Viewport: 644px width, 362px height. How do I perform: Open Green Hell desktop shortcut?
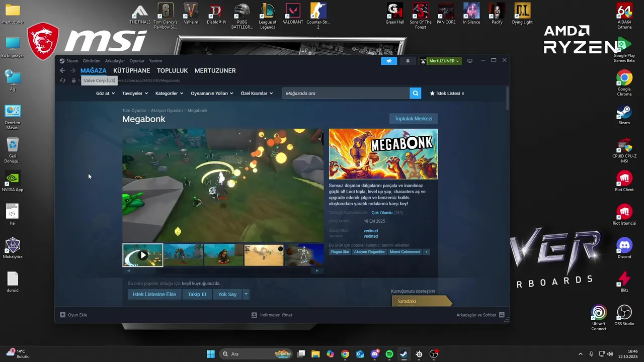[x=395, y=14]
